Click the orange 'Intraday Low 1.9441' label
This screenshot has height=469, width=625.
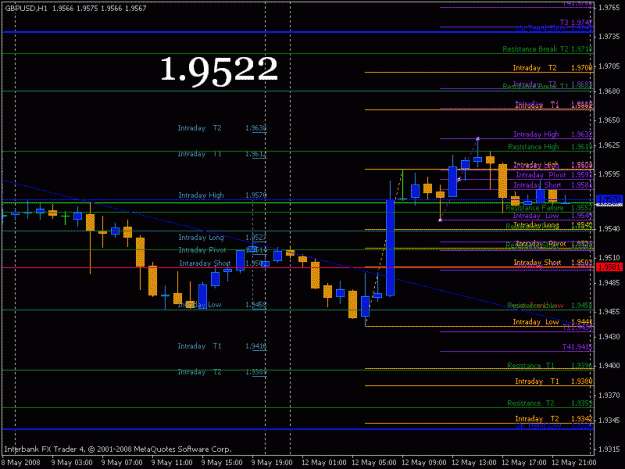pos(552,322)
